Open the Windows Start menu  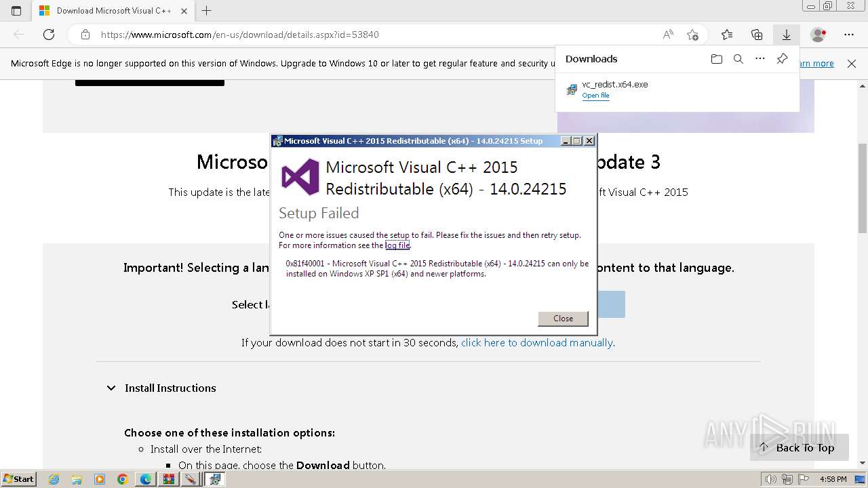[18, 479]
